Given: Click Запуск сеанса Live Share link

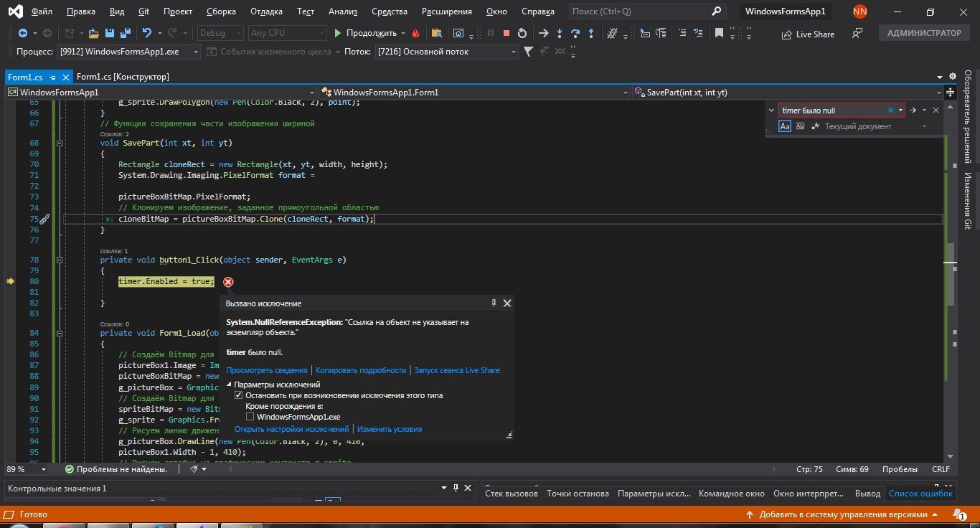Looking at the screenshot, I should click(x=457, y=370).
